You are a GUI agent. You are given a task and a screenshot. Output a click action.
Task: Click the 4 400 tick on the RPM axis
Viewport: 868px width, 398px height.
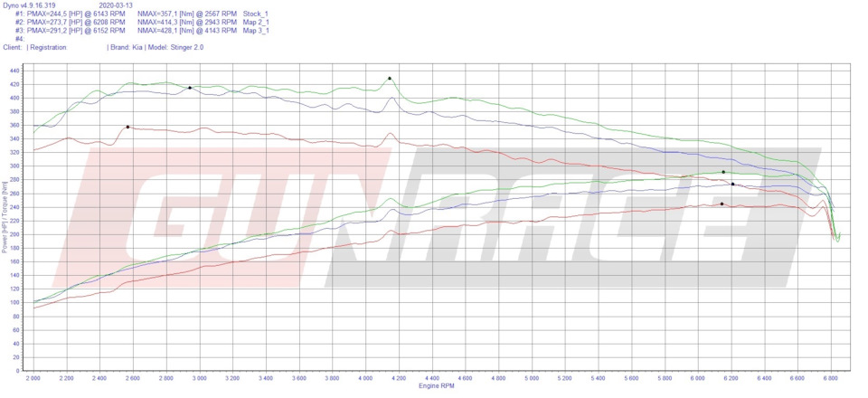[432, 378]
